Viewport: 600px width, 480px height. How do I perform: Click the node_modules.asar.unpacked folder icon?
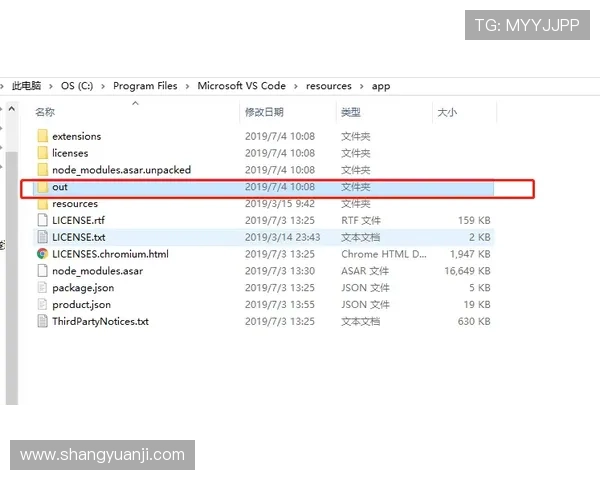point(42,170)
